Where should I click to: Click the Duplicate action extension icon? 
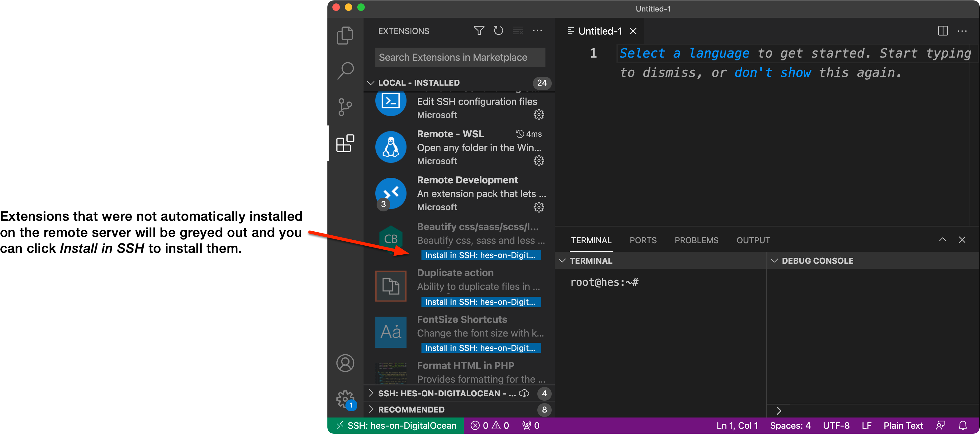click(x=391, y=286)
